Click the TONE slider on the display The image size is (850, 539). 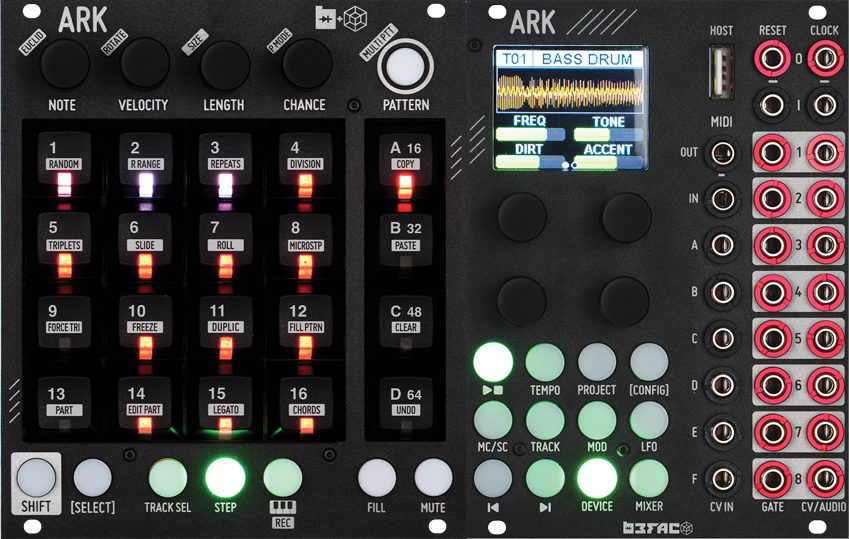coord(608,134)
